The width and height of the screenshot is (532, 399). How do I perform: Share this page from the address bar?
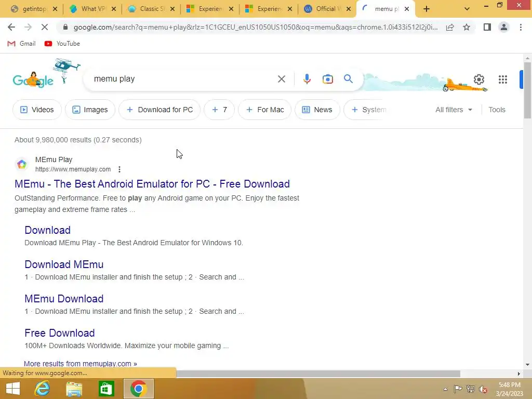tap(450, 27)
